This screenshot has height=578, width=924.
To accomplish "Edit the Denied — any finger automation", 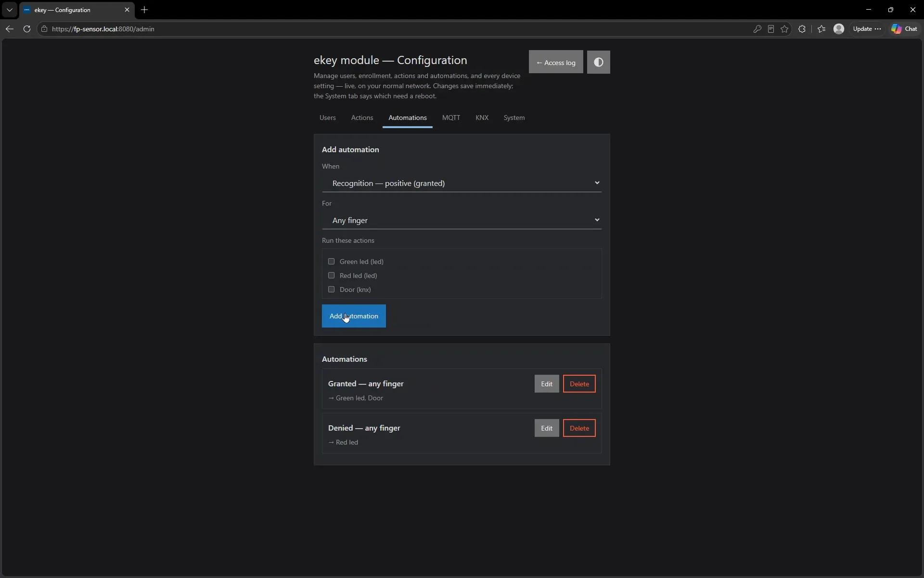I will [x=547, y=428].
